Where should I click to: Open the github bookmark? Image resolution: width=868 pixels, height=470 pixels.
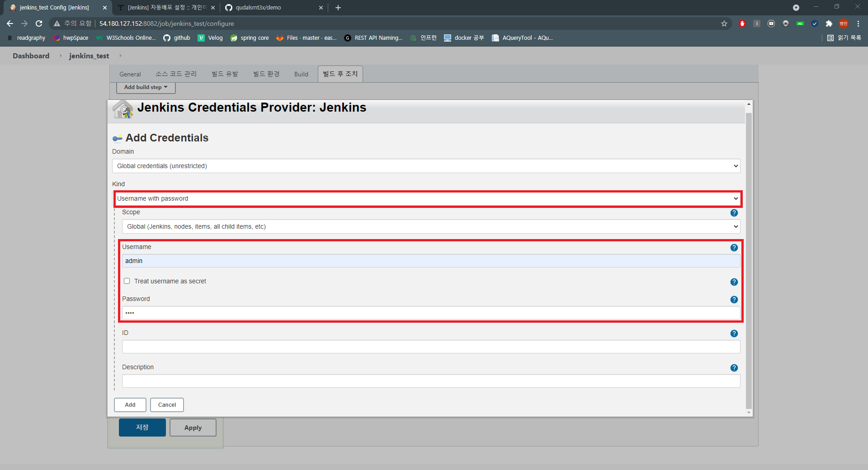click(177, 38)
